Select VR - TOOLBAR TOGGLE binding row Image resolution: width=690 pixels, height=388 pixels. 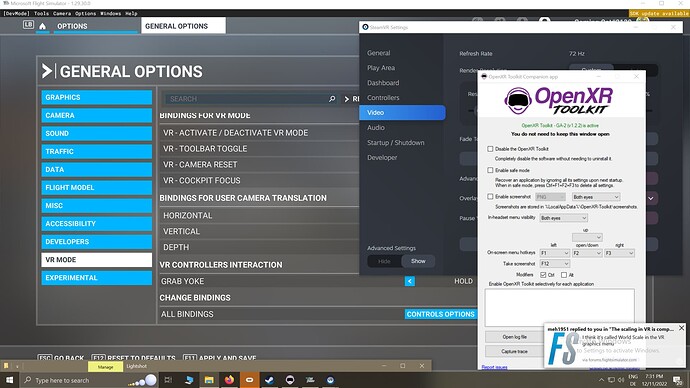[260, 149]
